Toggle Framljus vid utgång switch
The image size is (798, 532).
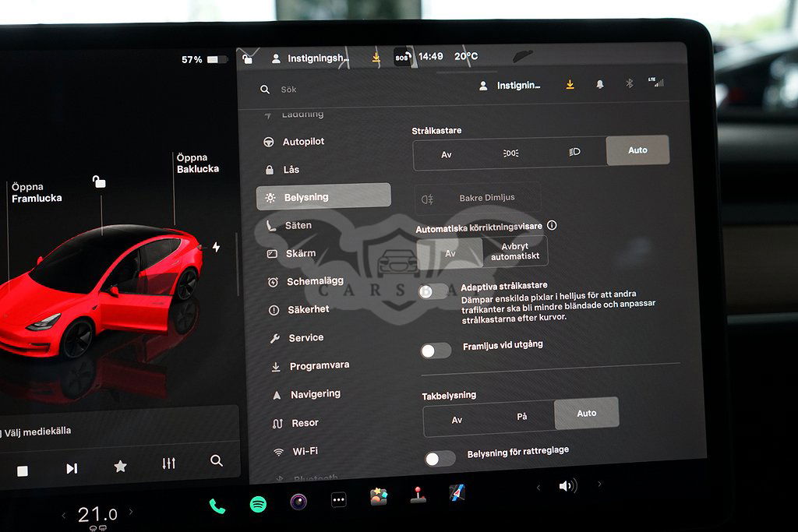(x=436, y=351)
